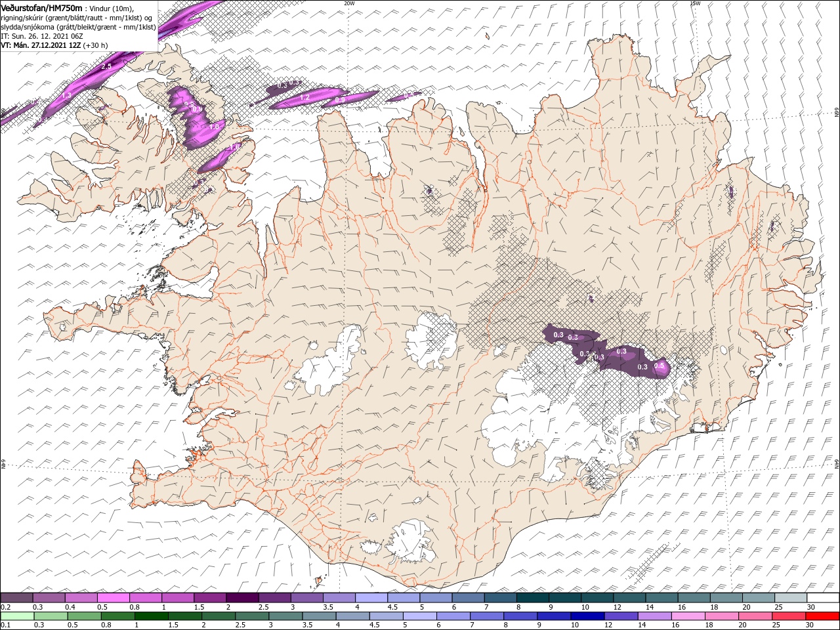This screenshot has width=840, height=630.
Task: Click the '0.1' label starting the lower legend
Action: [x=5, y=625]
